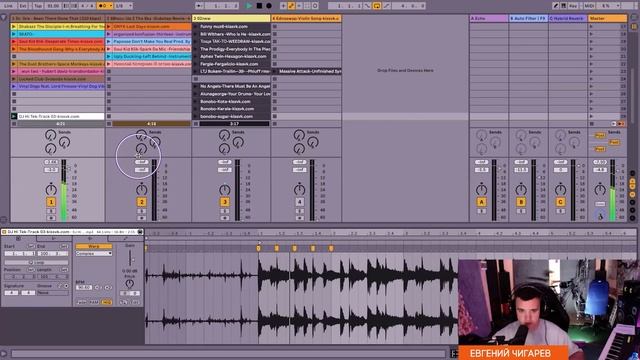This screenshot has height=360, width=640.
Task: Toggle the Warp button in clip view
Action: coord(93,247)
